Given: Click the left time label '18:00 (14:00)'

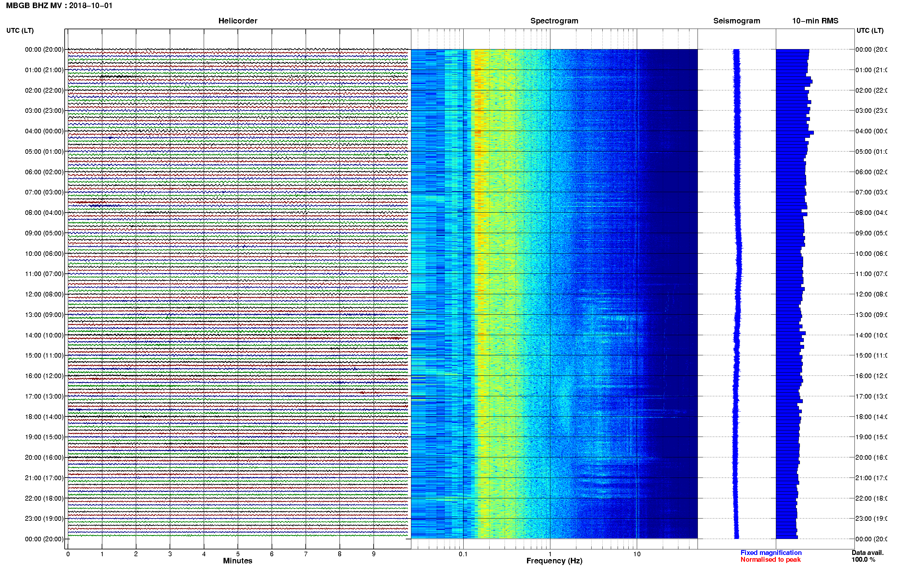Looking at the screenshot, I should [44, 417].
